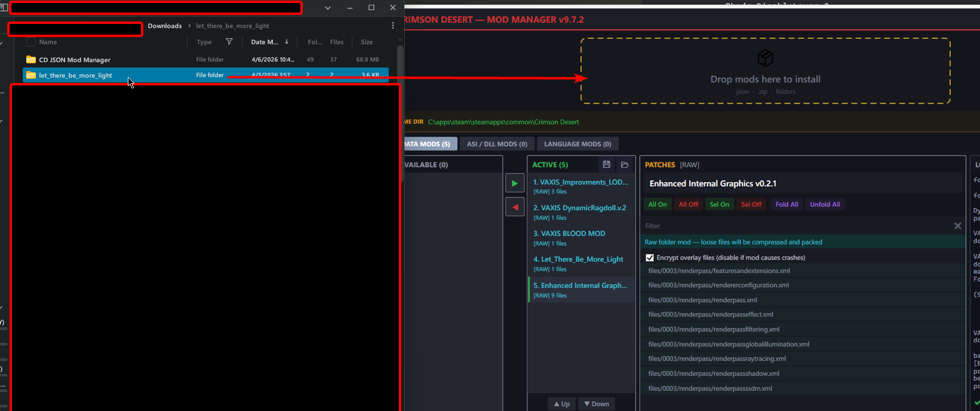
Task: Select Let_There_Be_More_Light active mod
Action: click(581, 263)
